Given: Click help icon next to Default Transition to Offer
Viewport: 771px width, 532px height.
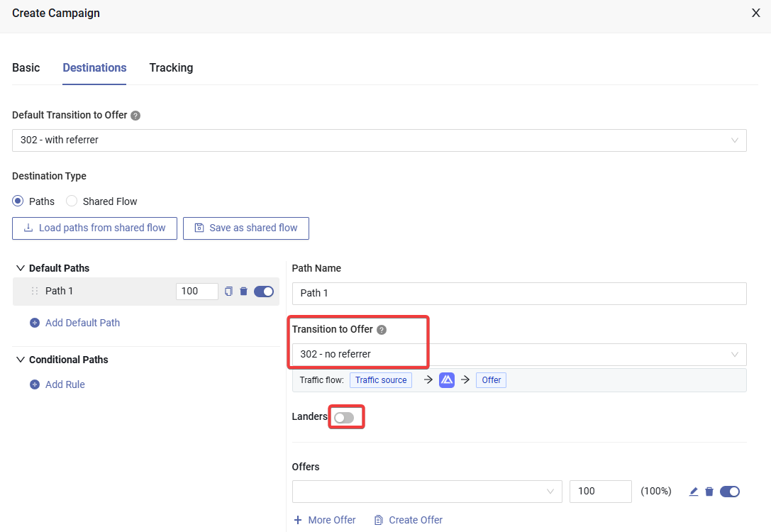Looking at the screenshot, I should [135, 116].
